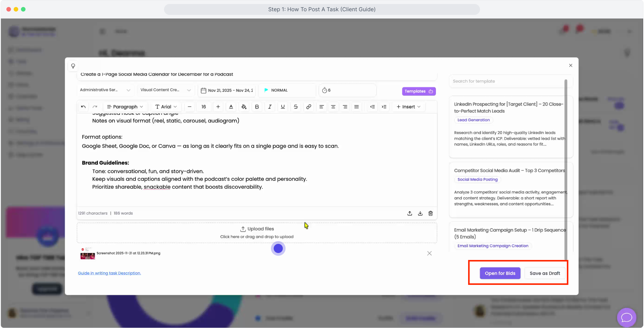Center align the paragraph

(x=333, y=107)
